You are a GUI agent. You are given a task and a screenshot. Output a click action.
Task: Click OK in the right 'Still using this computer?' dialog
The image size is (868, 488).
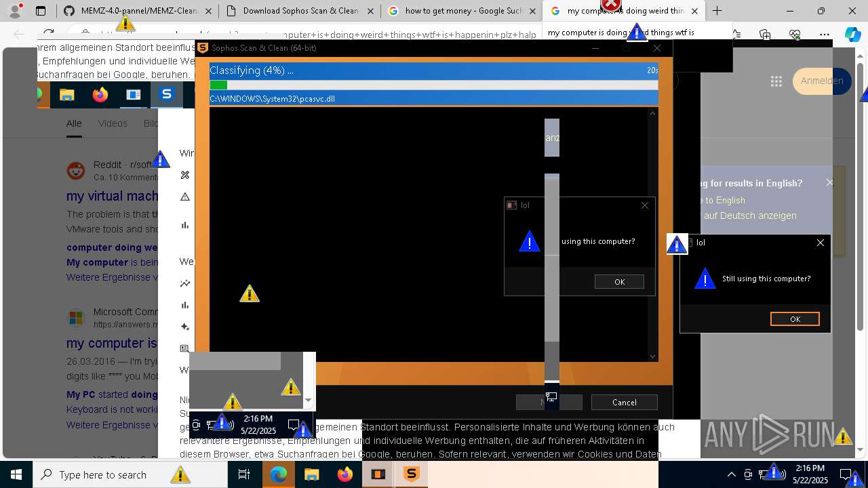pyautogui.click(x=795, y=319)
